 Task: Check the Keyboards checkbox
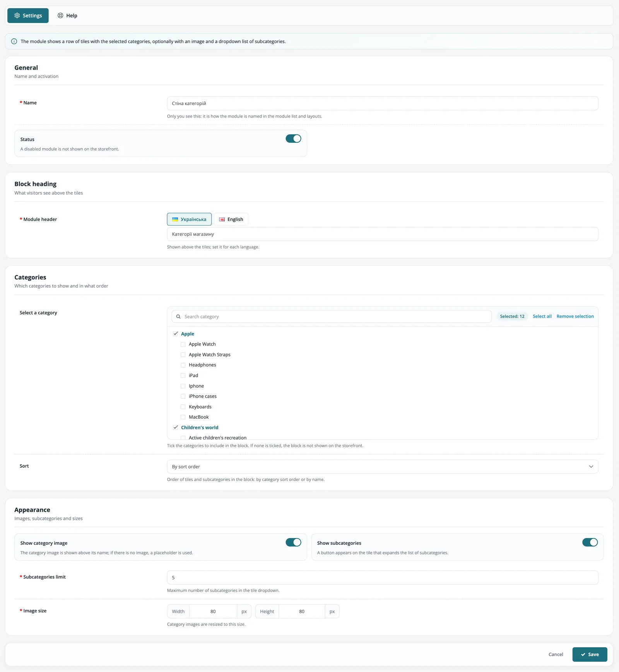pos(183,407)
